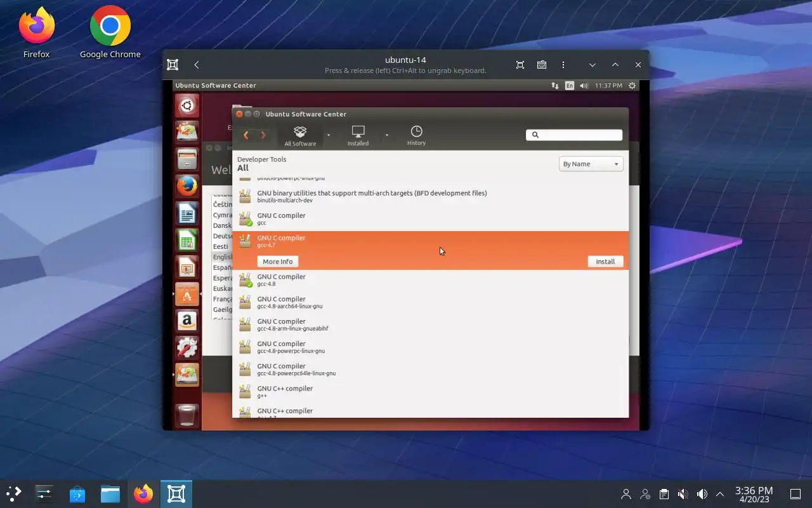The width and height of the screenshot is (812, 508).
Task: Click the back arrow in VM viewer header
Action: 197,65
